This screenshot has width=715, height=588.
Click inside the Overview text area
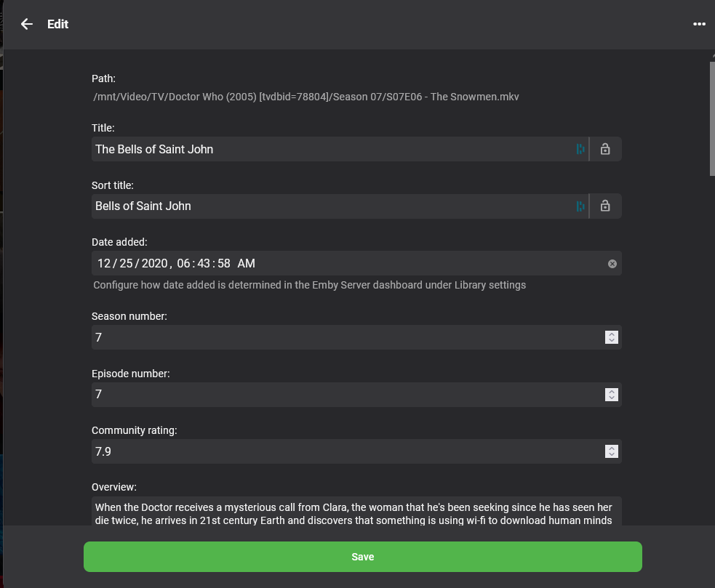356,513
